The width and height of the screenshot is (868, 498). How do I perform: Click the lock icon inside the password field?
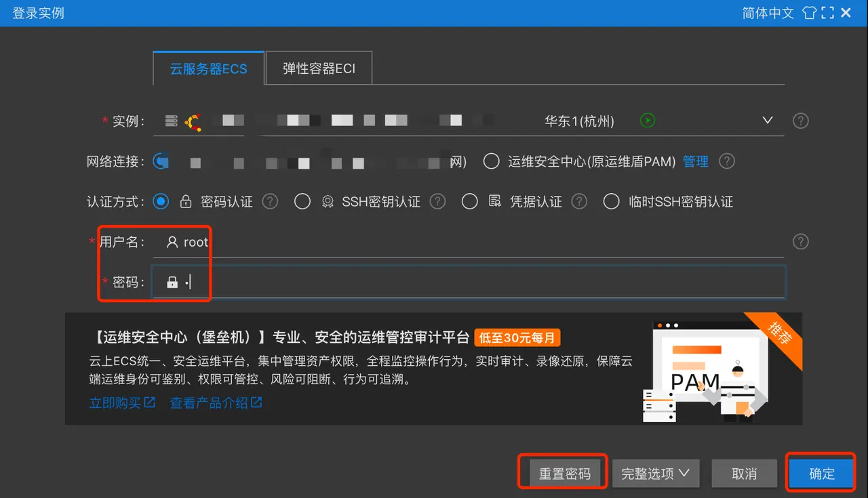172,281
